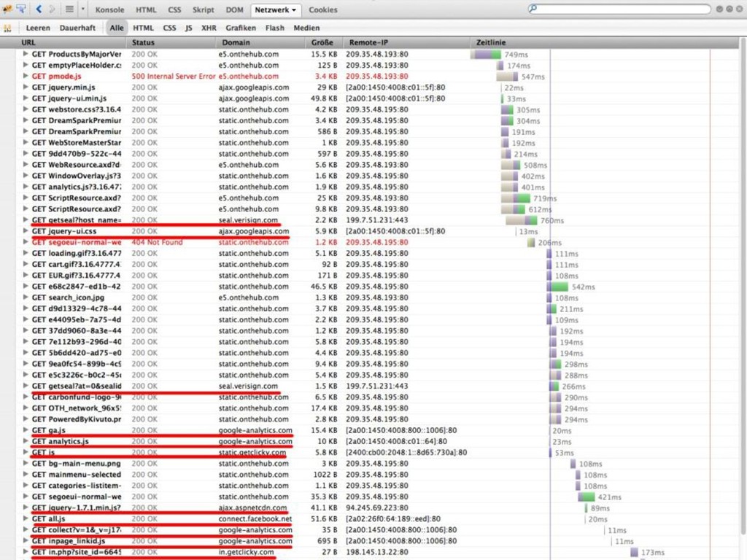Click the GET ProductsByMajorVer request URL

(77, 54)
